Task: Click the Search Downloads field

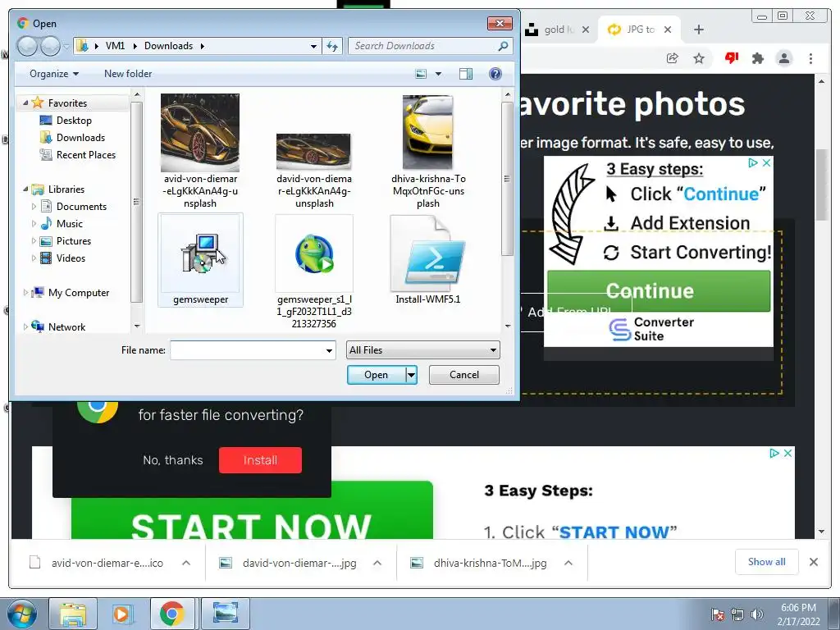Action: coord(423,46)
